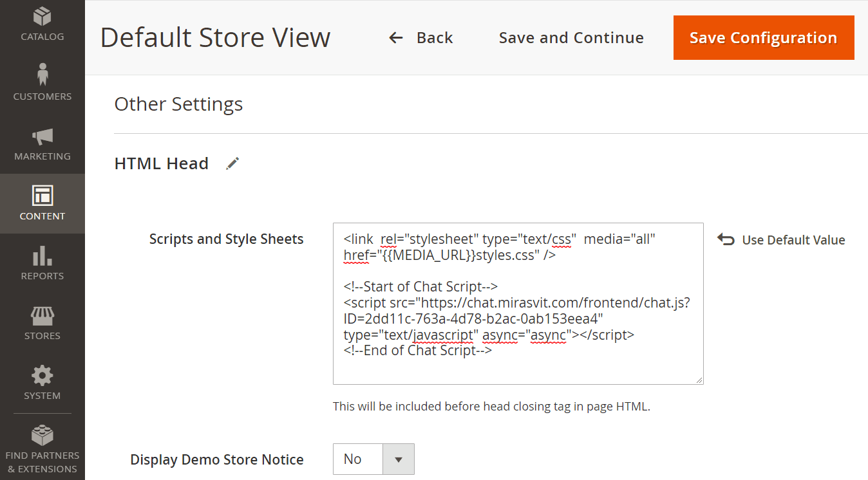Click the Scripts and Style Sheets label

tap(226, 239)
